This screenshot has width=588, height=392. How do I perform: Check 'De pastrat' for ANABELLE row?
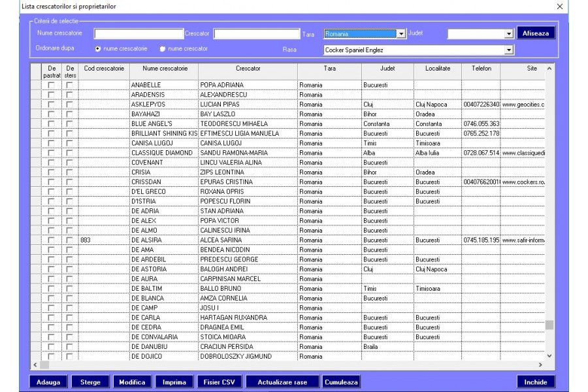tap(51, 85)
